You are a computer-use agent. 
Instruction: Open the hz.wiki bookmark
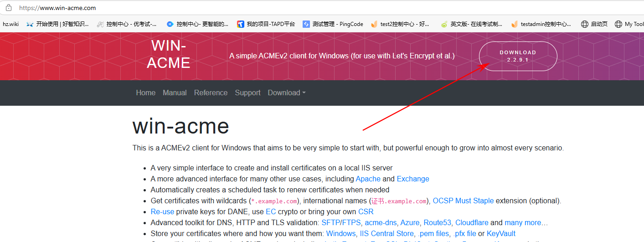pos(10,24)
